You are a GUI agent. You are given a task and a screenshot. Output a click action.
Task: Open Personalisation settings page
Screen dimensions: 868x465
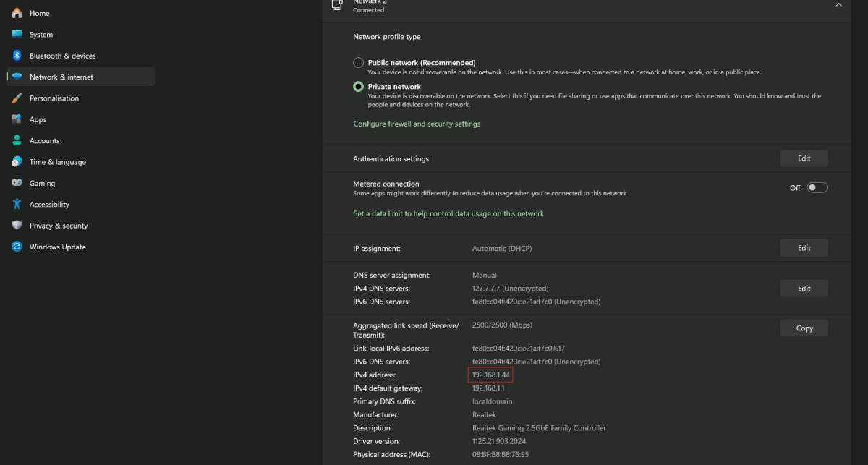click(x=80, y=98)
